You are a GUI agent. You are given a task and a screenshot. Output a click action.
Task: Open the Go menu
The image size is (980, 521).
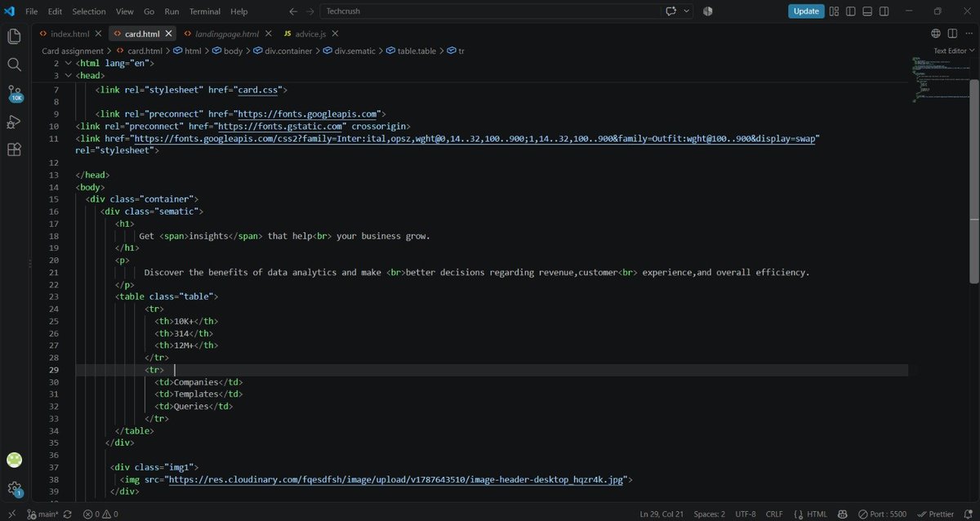pyautogui.click(x=149, y=11)
